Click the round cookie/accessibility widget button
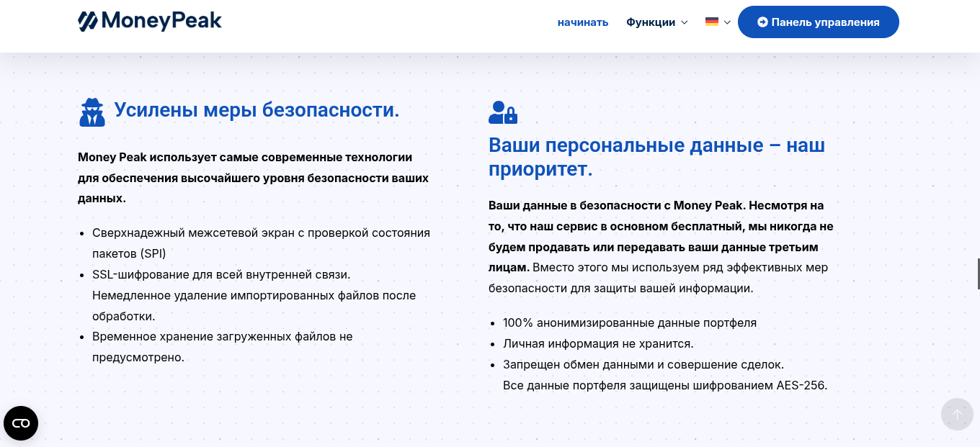The width and height of the screenshot is (980, 447). (x=21, y=423)
